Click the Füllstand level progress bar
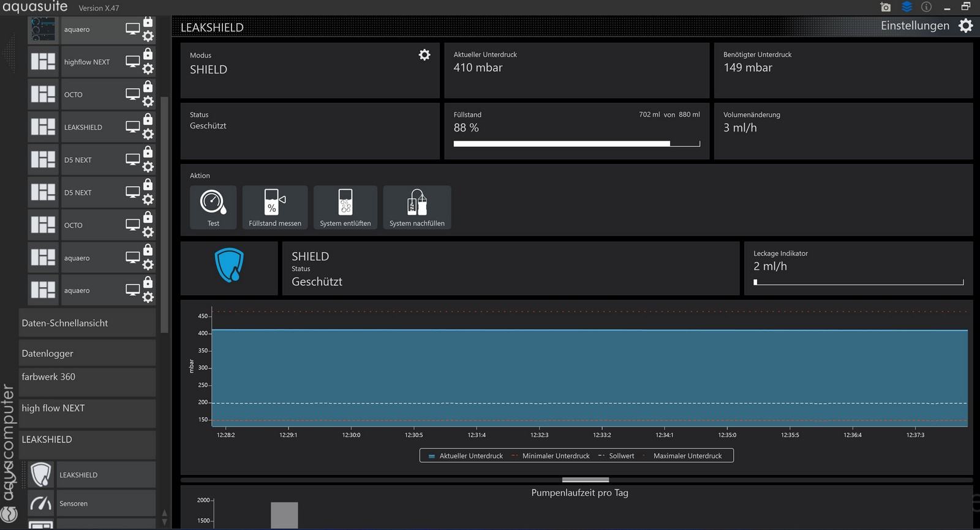The width and height of the screenshot is (980, 530). pyautogui.click(x=576, y=144)
